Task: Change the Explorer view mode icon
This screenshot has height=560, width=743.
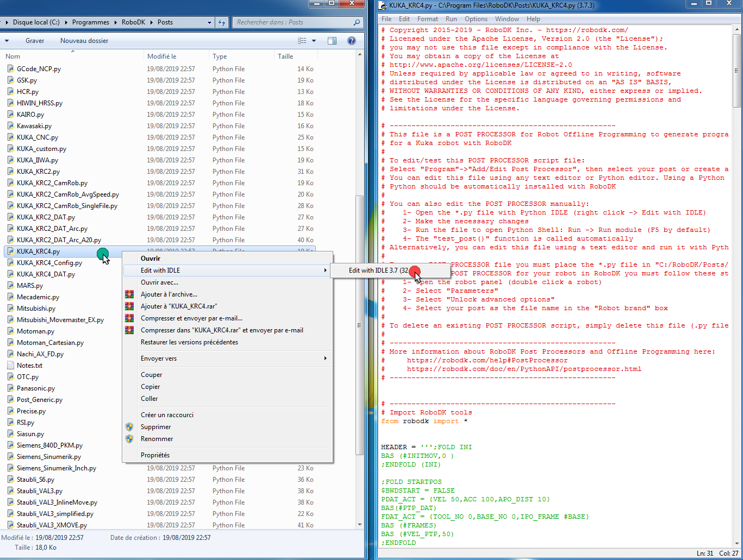Action: click(x=302, y=41)
